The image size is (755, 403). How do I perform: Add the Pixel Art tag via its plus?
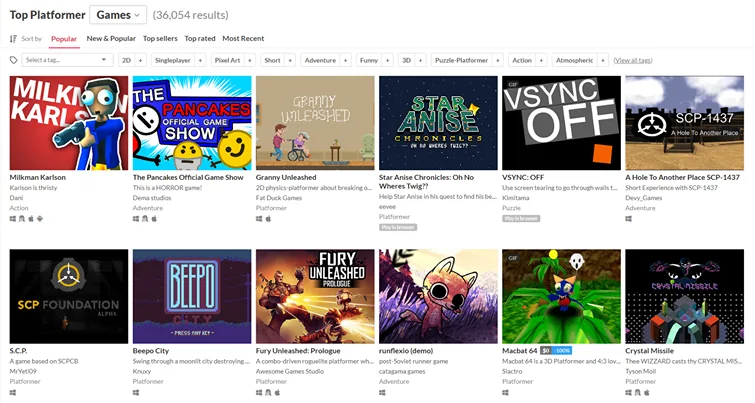point(249,60)
